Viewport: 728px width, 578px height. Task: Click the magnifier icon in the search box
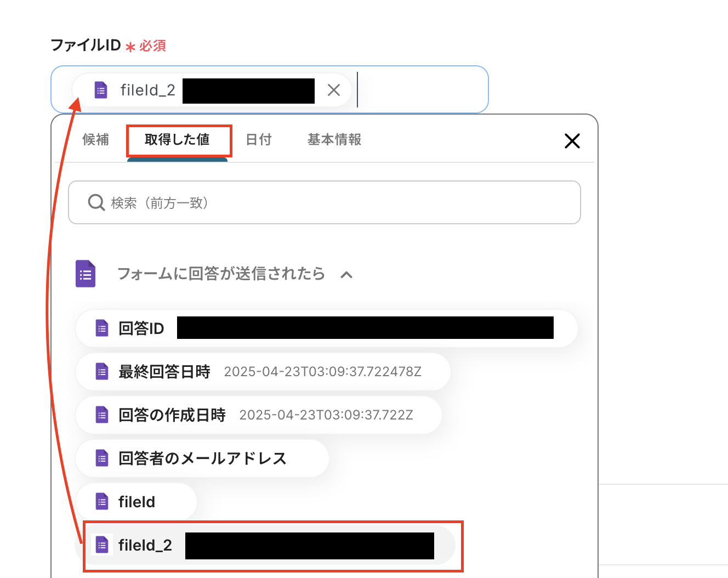pos(96,202)
